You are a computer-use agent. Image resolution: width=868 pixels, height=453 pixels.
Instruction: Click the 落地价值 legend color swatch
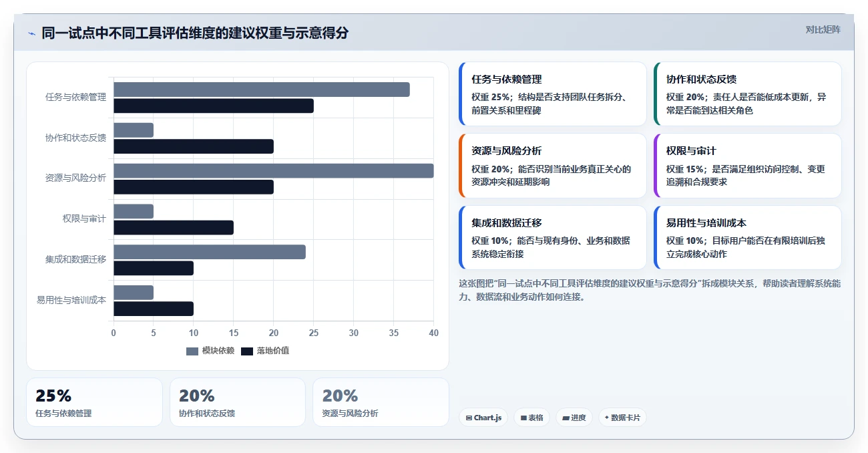tap(247, 351)
